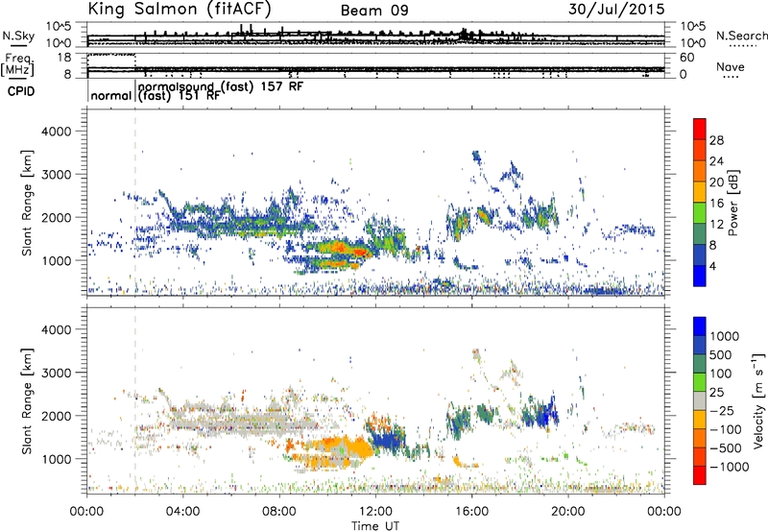Click the 04:00 time axis label
768x532 pixels.
182,512
